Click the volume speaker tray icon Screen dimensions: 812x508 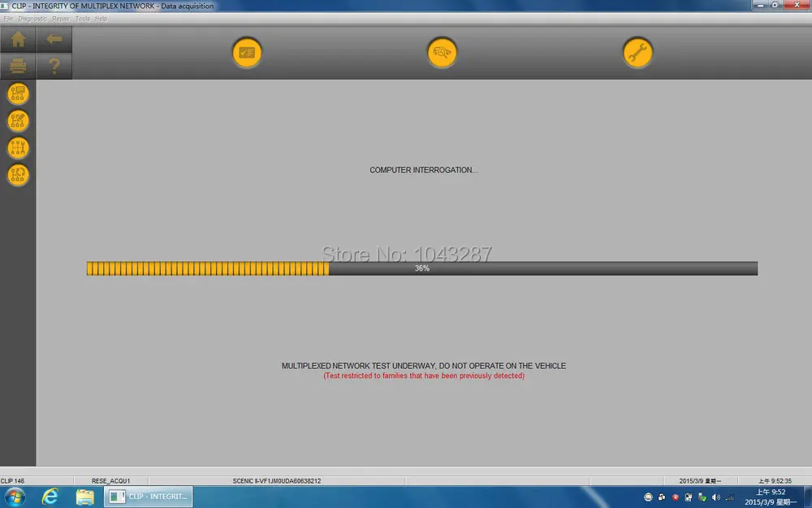[x=715, y=497]
